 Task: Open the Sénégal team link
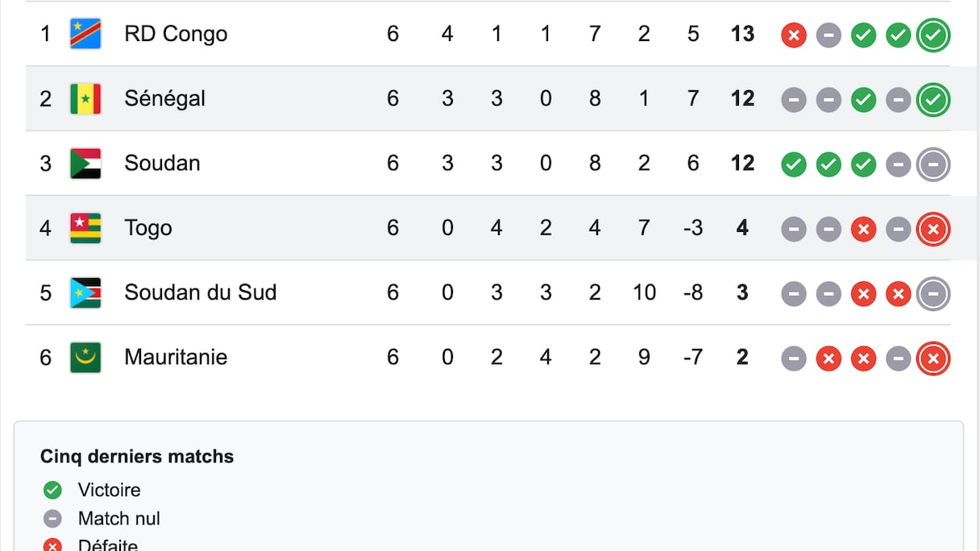(164, 98)
